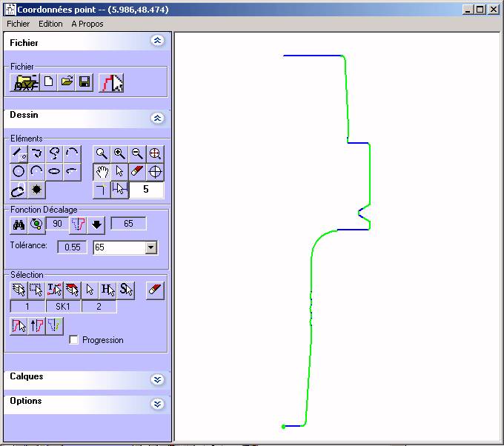Click the crosshair target tool
504x446 pixels.
pyautogui.click(x=155, y=172)
